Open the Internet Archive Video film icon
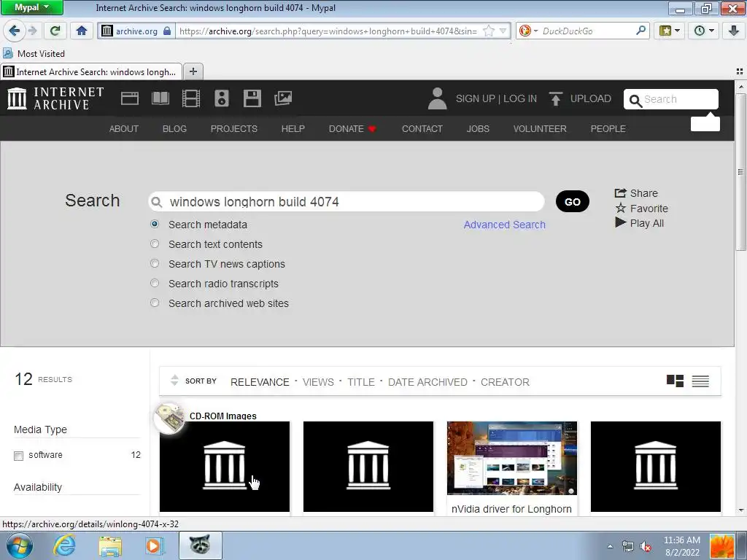This screenshot has width=747, height=560. (x=191, y=98)
